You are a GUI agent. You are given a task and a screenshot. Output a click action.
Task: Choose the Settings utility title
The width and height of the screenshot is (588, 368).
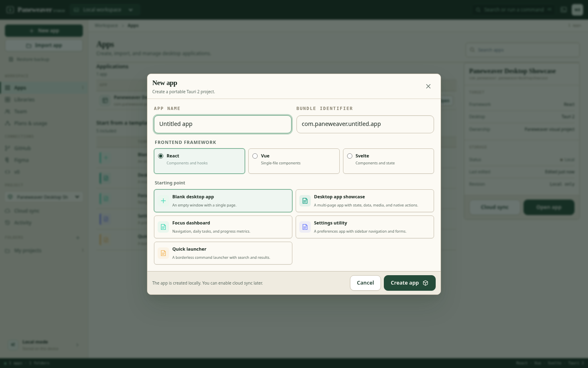(x=330, y=223)
